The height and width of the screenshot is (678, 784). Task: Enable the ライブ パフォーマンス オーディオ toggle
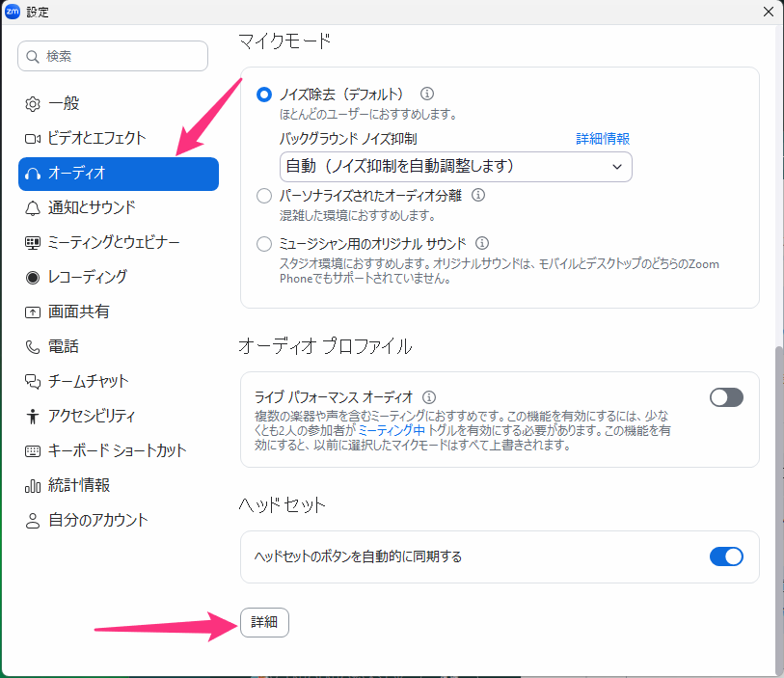pos(726,397)
